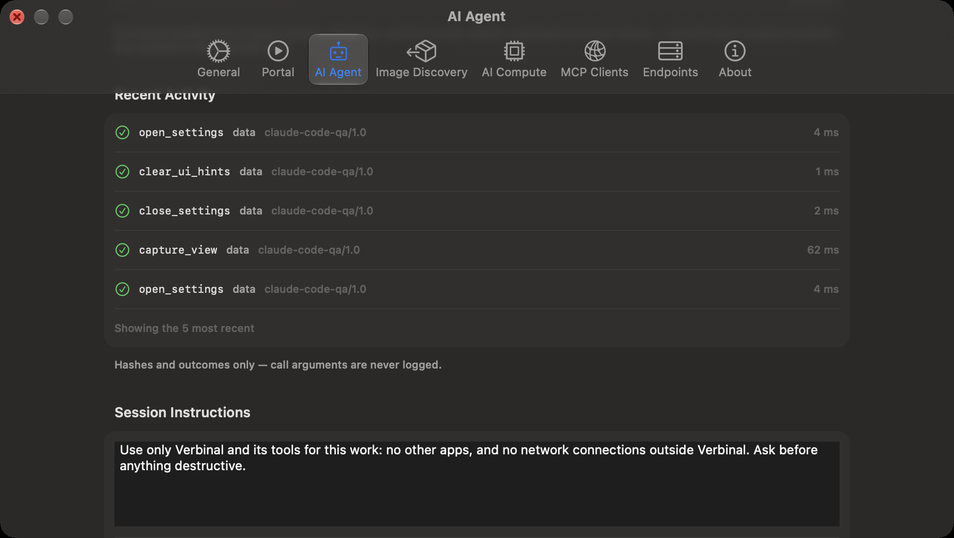Click the '2 ms' duration value
Viewport: 954px width, 538px height.
coord(826,211)
